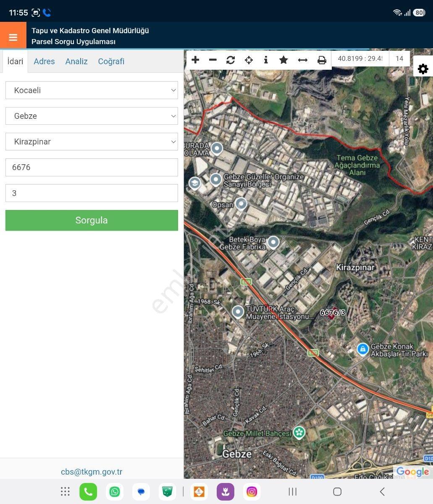Open recent apps with three-lines button
This screenshot has height=504, width=433.
click(293, 492)
